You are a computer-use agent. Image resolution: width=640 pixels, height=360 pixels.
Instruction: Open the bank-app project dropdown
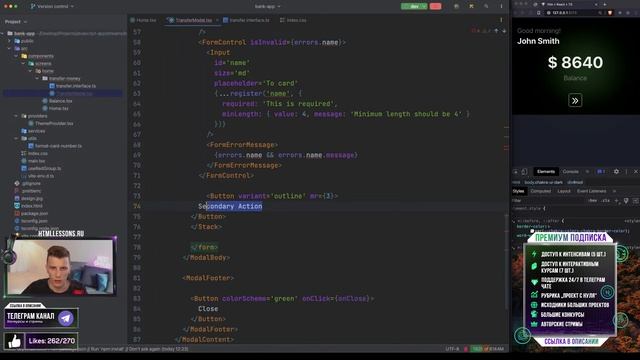click(267, 7)
